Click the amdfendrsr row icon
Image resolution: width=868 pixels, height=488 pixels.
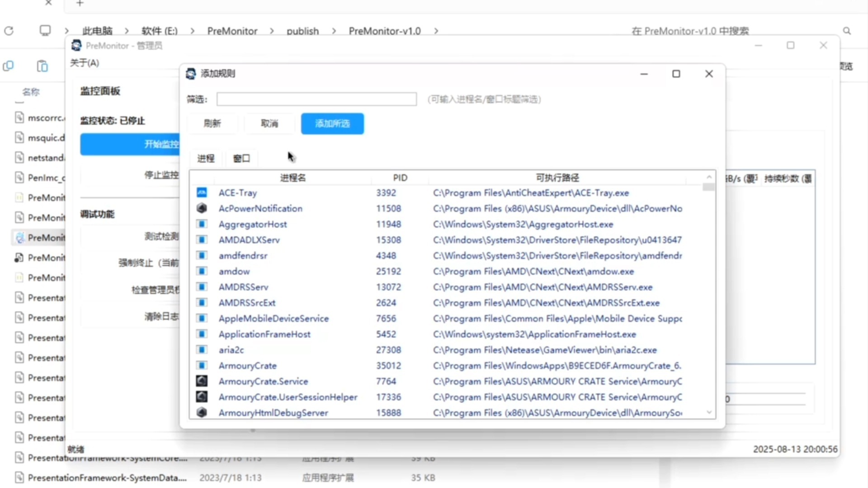[202, 255]
